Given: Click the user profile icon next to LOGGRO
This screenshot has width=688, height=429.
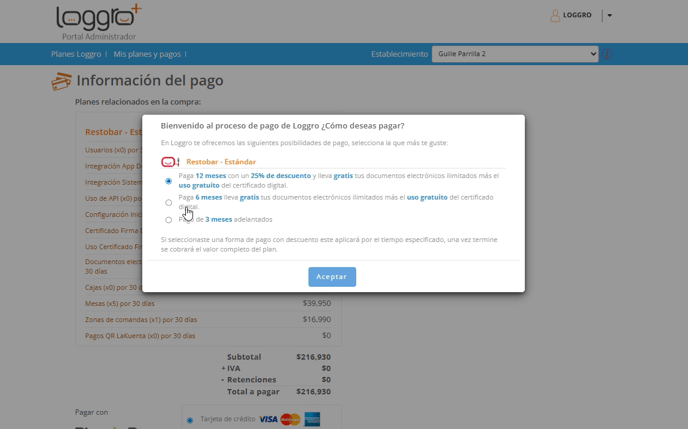Looking at the screenshot, I should tap(555, 15).
